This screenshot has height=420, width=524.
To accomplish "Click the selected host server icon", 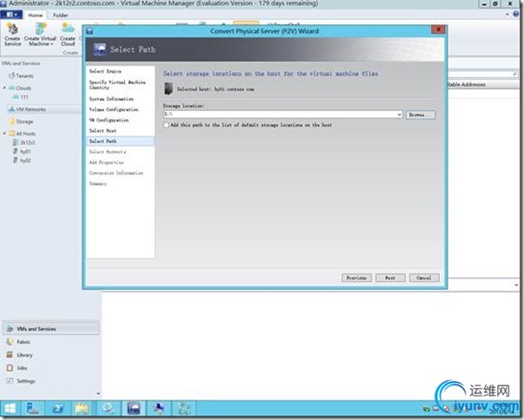I will [x=168, y=89].
